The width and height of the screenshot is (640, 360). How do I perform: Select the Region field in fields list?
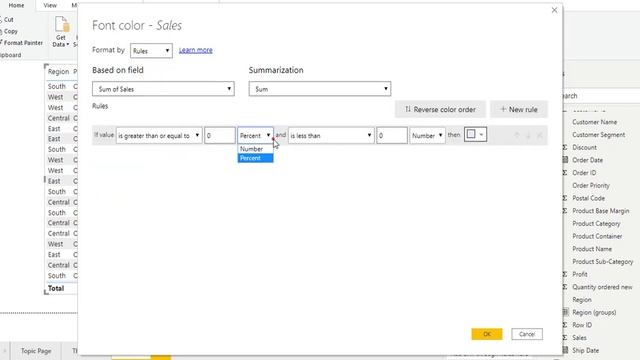(x=582, y=300)
